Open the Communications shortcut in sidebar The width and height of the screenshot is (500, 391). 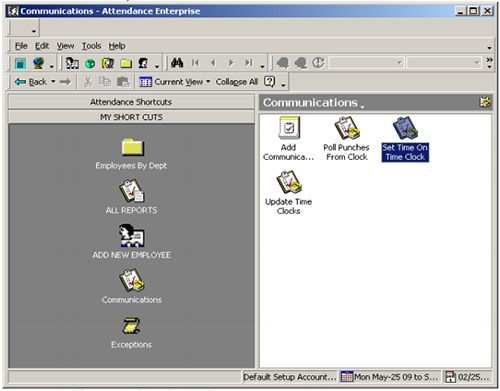131,286
